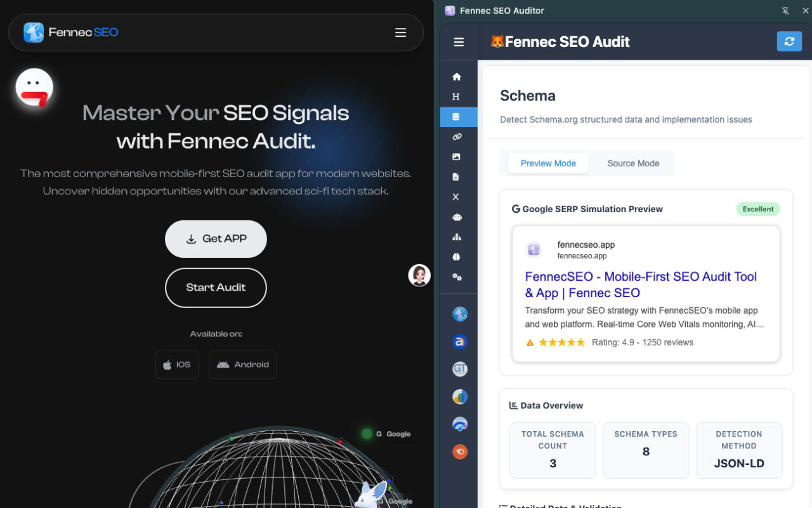Screen dimensions: 812x508
Task: Open the X (Twitter) card audit section
Action: pos(456,197)
